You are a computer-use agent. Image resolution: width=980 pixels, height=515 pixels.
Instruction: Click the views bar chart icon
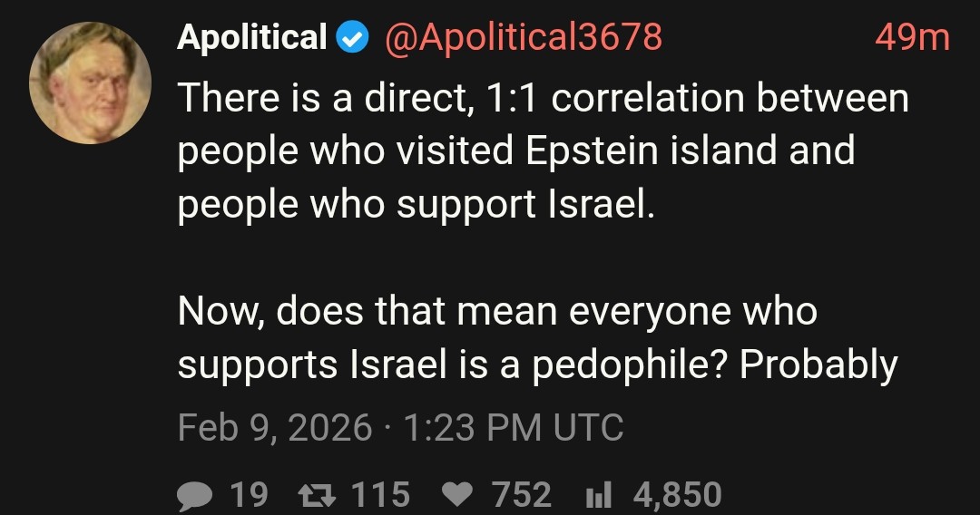(598, 495)
